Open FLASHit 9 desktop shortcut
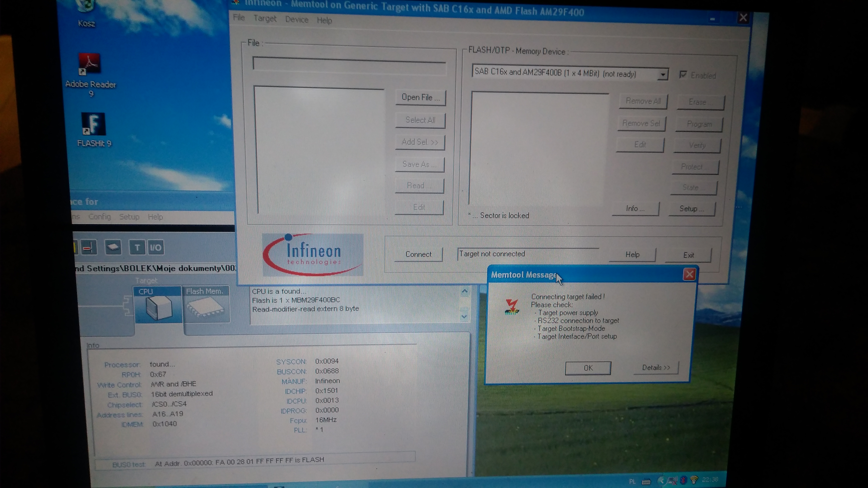The image size is (868, 488). tap(93, 124)
